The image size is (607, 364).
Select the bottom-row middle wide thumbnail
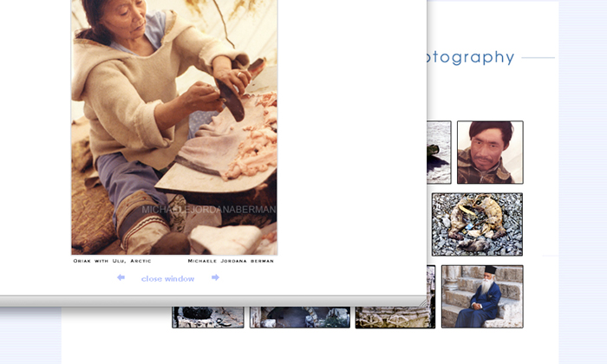[x=300, y=317]
